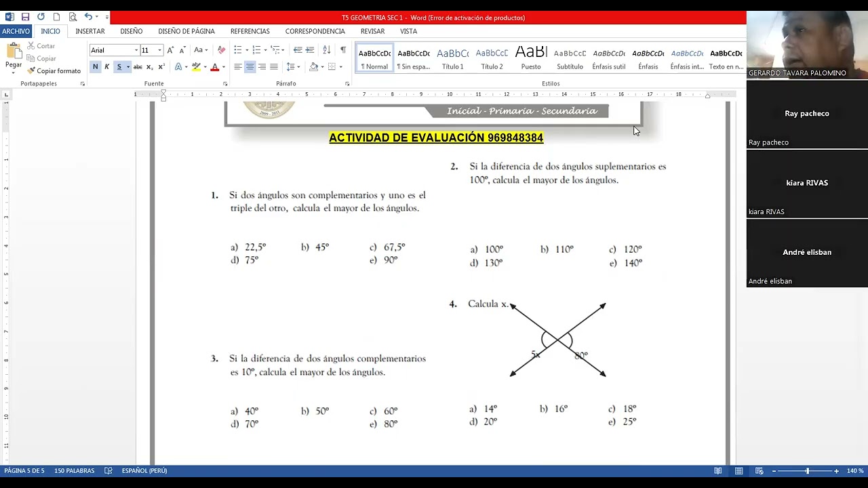This screenshot has height=488, width=868.
Task: Switch to web layout view in status bar
Action: pyautogui.click(x=759, y=470)
